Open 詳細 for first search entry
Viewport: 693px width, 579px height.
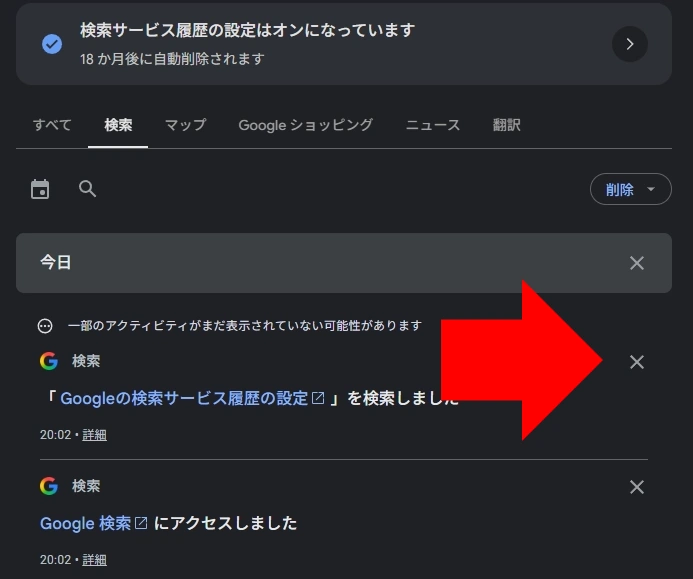pos(95,435)
